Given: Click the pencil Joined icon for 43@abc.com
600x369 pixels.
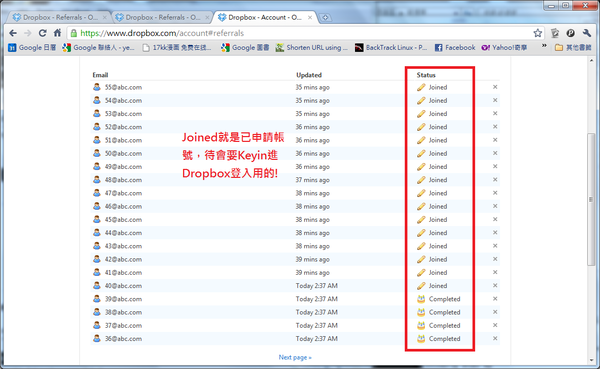Looking at the screenshot, I should (x=421, y=246).
